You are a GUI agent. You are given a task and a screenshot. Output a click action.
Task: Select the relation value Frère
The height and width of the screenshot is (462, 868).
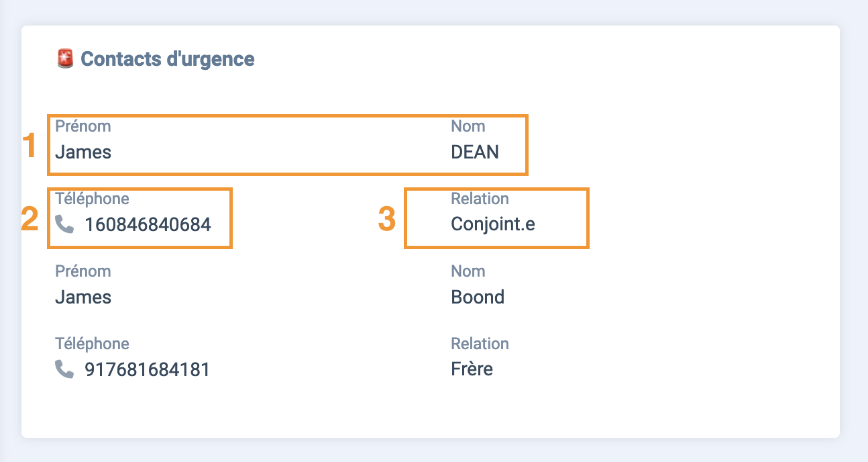pos(472,369)
